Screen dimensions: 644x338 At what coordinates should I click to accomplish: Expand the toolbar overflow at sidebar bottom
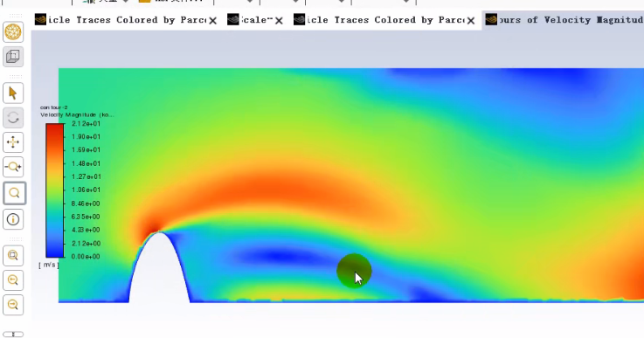[13, 335]
